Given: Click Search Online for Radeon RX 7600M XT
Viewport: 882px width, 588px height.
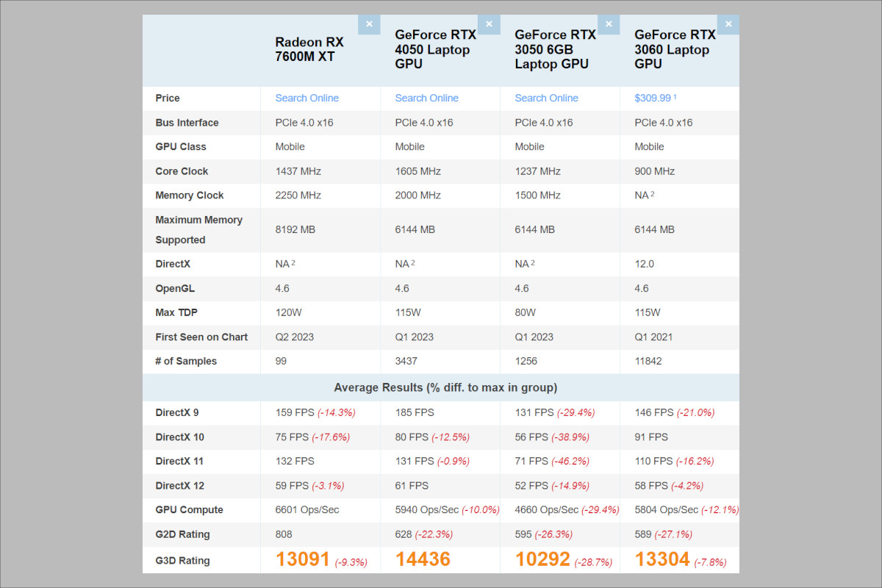Looking at the screenshot, I should (307, 98).
